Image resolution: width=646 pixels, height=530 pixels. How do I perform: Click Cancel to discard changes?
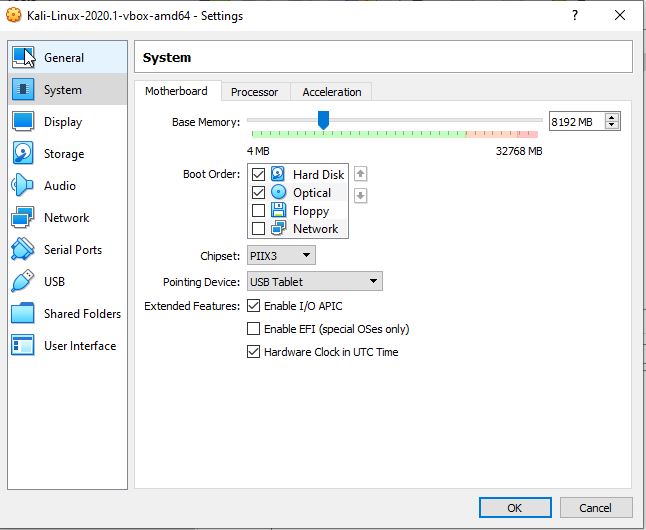[x=596, y=507]
